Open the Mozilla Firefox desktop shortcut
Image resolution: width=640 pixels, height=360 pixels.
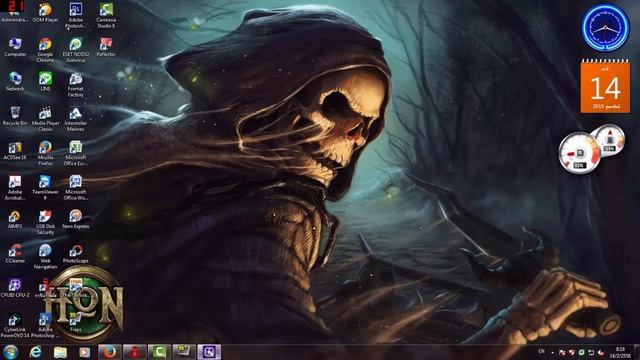(45, 153)
